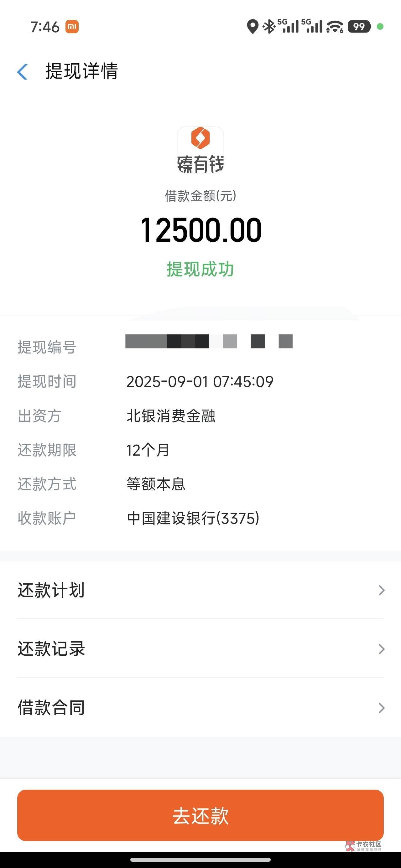Tap the location pin status icon

(x=252, y=27)
